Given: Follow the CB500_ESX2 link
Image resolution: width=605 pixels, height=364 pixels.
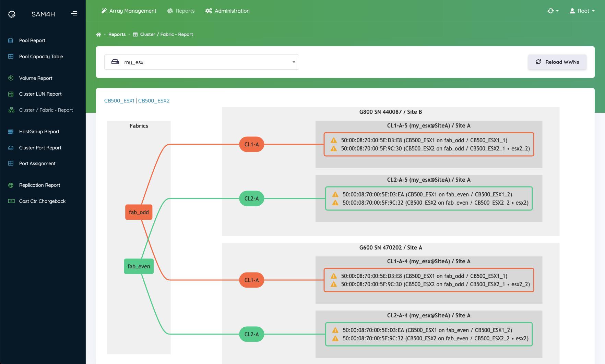Looking at the screenshot, I should 154,101.
